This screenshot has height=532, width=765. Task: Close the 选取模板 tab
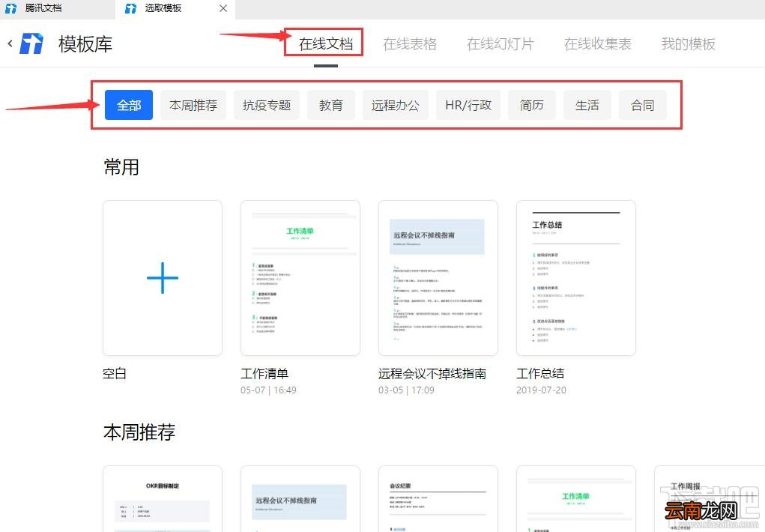[223, 8]
